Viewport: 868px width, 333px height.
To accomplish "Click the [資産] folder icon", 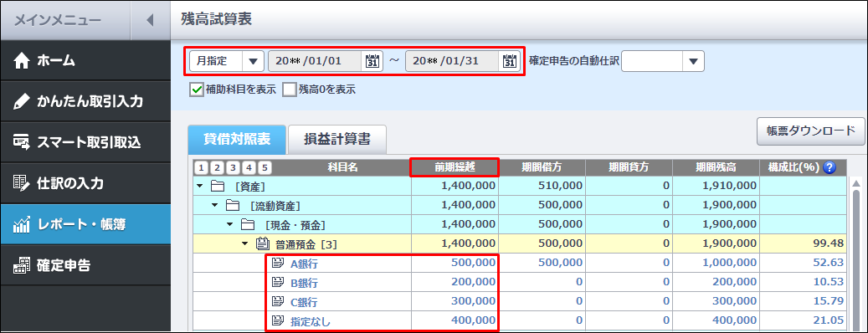I will [x=218, y=187].
